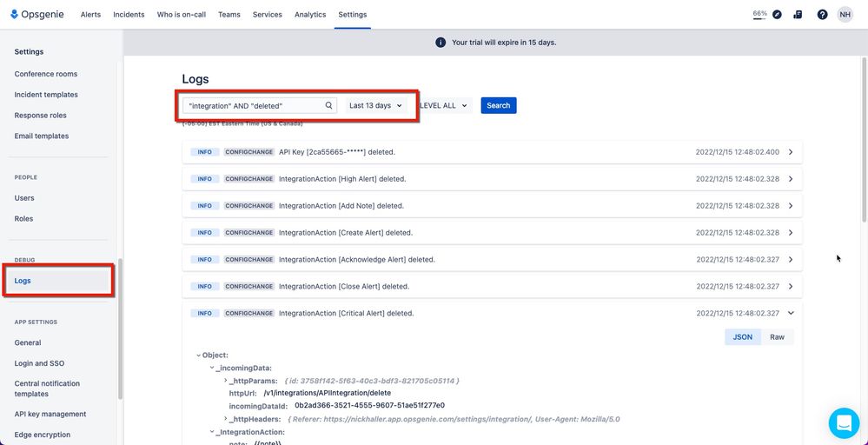The image size is (868, 445).
Task: Click the log search query field
Action: tap(260, 105)
